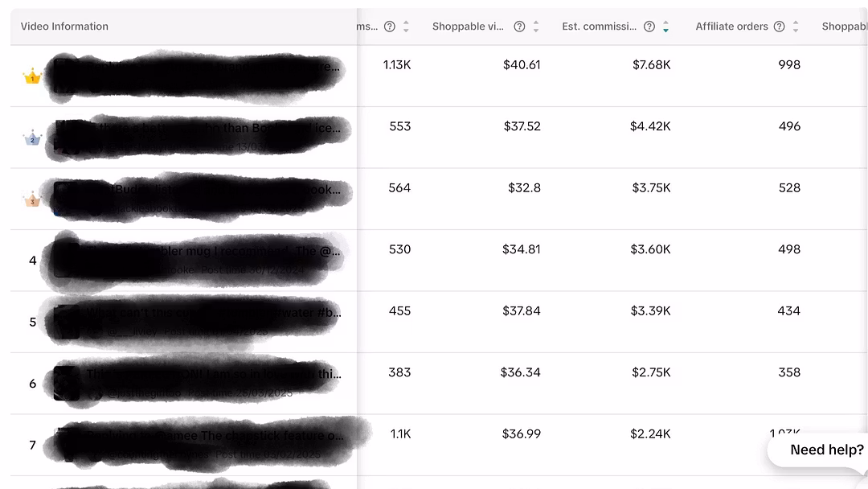Open thumbnail of rank 6 video

click(x=67, y=383)
